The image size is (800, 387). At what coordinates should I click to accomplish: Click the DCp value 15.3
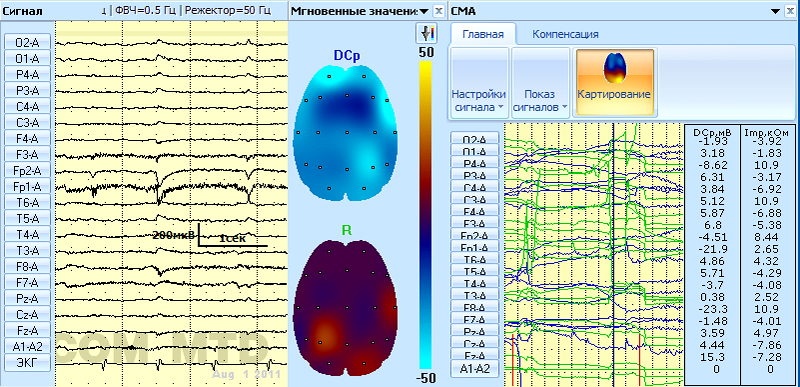point(713,357)
